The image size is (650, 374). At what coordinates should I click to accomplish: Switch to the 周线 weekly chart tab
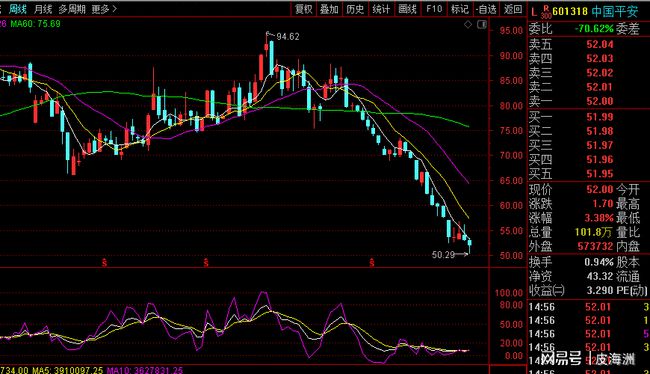[18, 9]
